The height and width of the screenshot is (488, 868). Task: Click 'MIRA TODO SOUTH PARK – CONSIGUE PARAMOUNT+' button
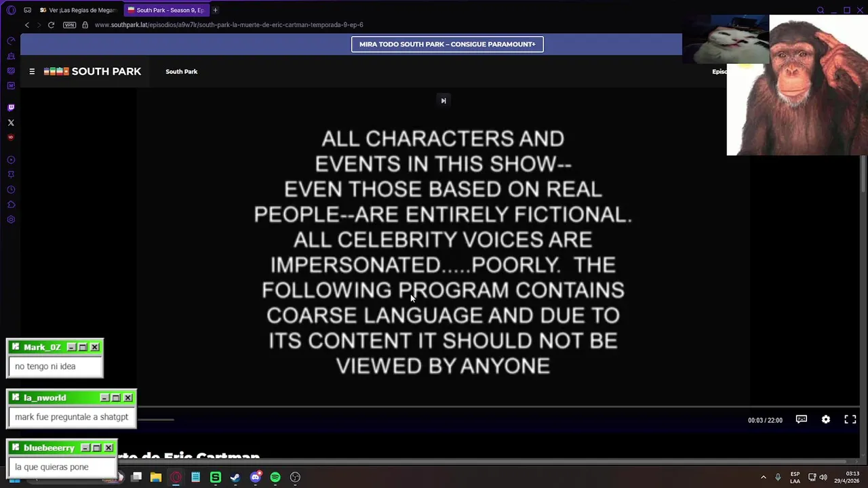(x=447, y=44)
